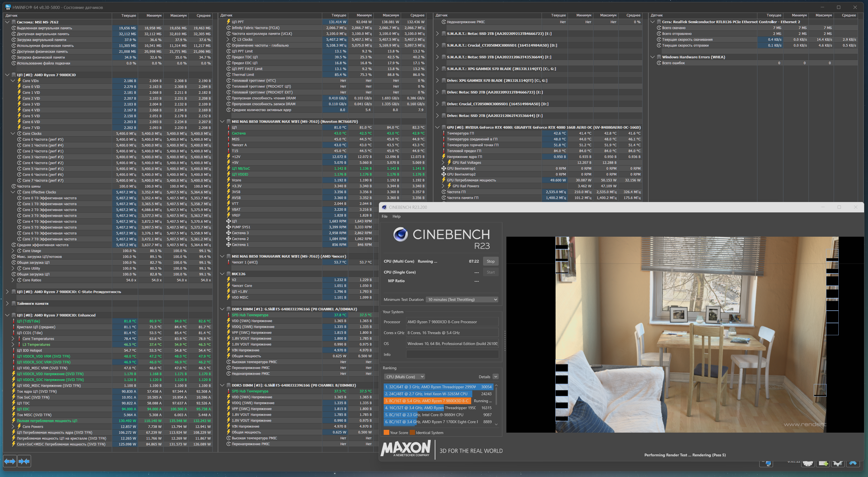This screenshot has height=477, width=868.
Task: Open the Cinebench Help menu
Action: pos(396,216)
